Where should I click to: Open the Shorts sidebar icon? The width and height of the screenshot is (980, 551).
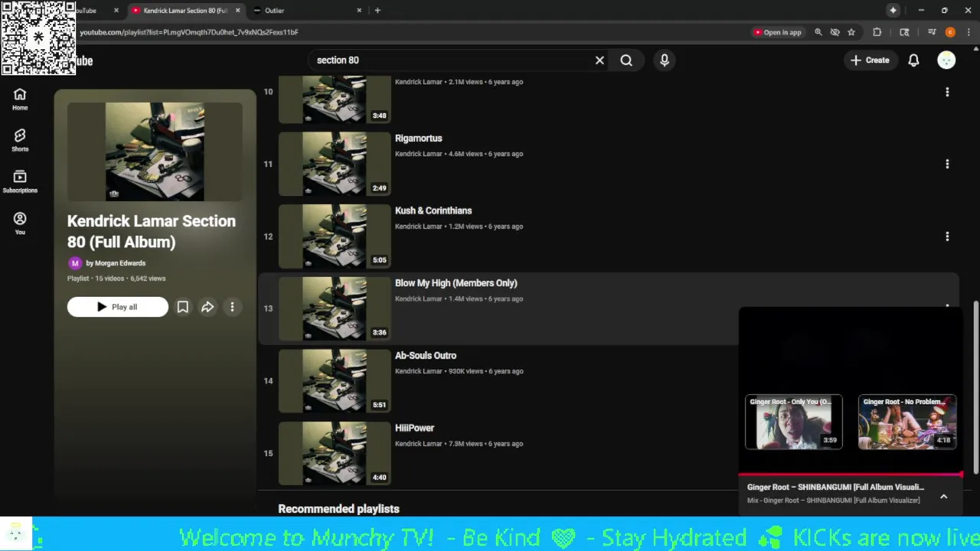tap(20, 140)
